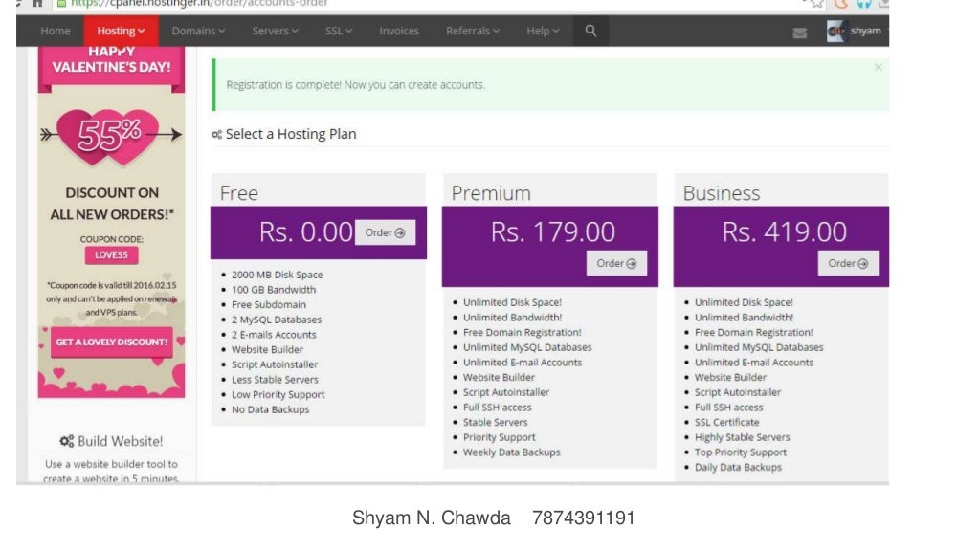Click 'No Data Backups' feature

270,409
